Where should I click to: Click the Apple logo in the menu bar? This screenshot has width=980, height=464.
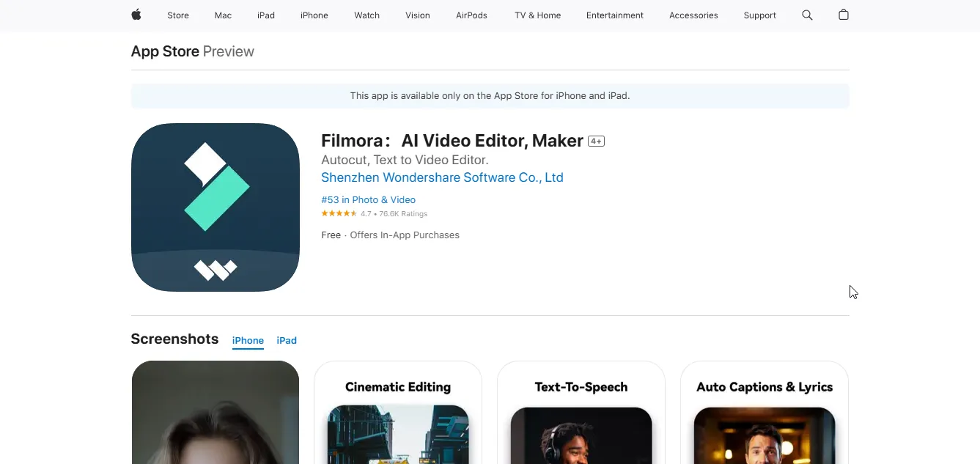pyautogui.click(x=136, y=15)
